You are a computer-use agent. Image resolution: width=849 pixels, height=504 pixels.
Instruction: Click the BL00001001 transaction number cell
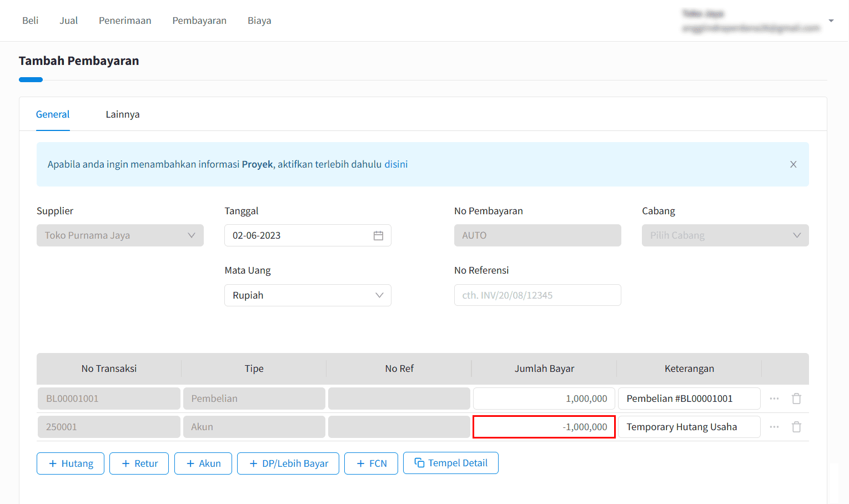pyautogui.click(x=109, y=399)
